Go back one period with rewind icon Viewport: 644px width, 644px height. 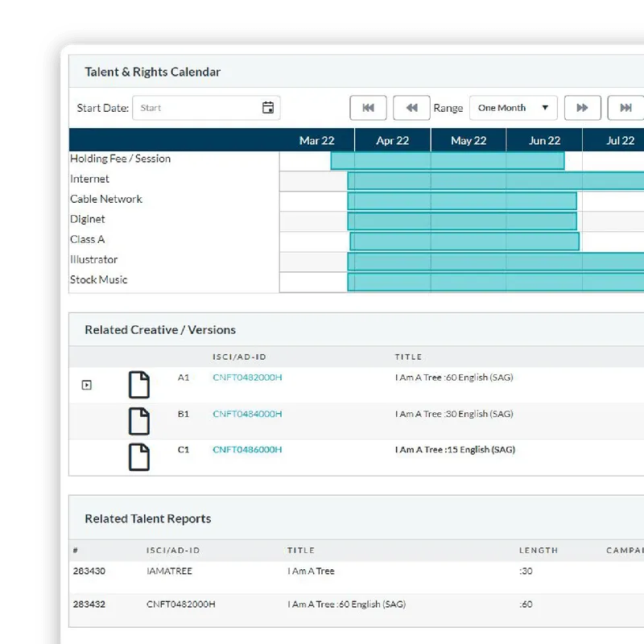point(411,107)
